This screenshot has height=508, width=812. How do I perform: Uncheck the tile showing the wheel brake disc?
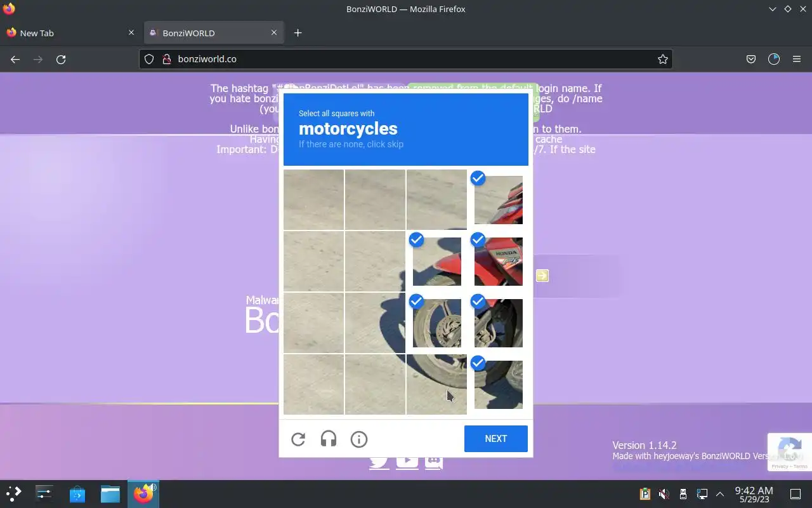click(437, 323)
